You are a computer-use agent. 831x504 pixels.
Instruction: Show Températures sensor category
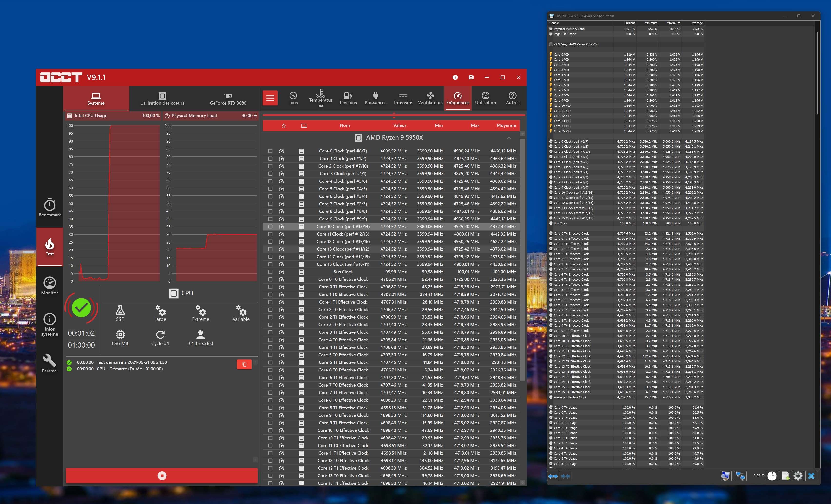[320, 98]
